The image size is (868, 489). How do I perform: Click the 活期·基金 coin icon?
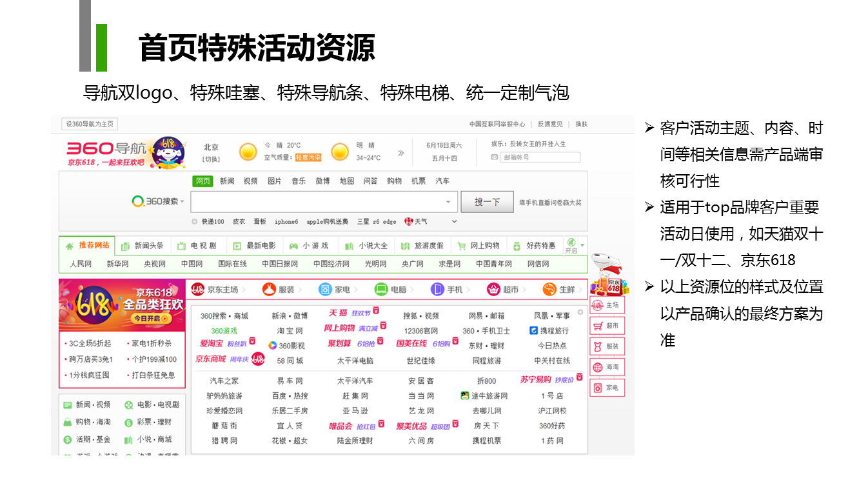tap(67, 439)
